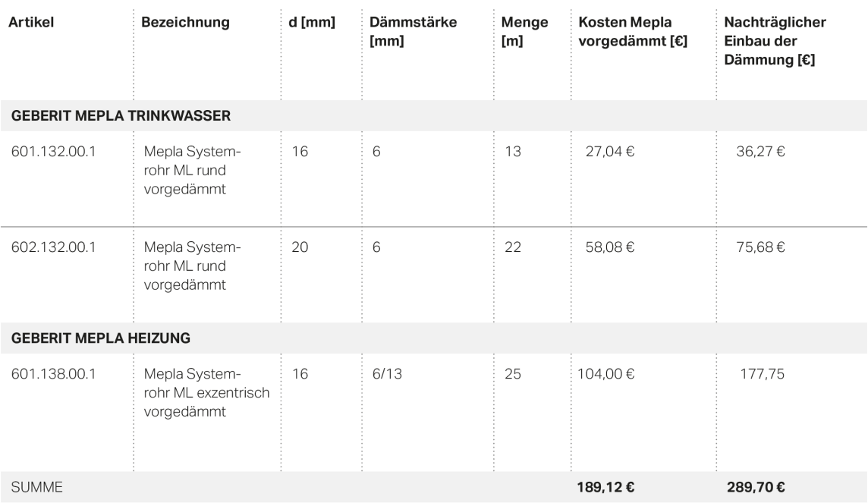Click article number 602.132.00.1
Viewport: 868px width, 503px height.
click(x=53, y=247)
